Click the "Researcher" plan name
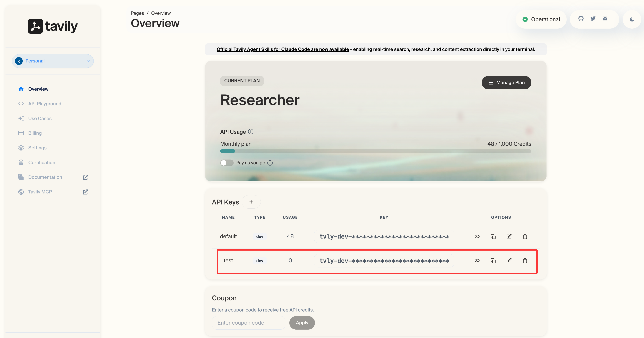This screenshot has width=644, height=338. pos(260,100)
